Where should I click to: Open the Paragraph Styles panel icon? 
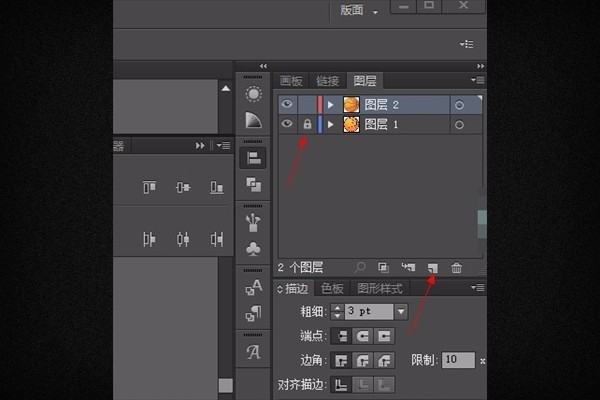click(x=253, y=313)
